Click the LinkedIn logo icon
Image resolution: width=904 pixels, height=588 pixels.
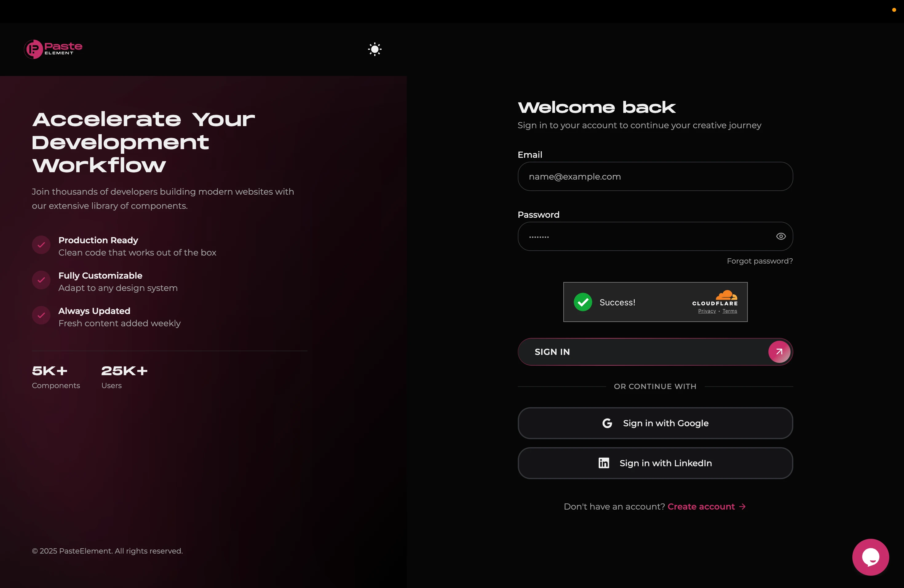pyautogui.click(x=604, y=463)
